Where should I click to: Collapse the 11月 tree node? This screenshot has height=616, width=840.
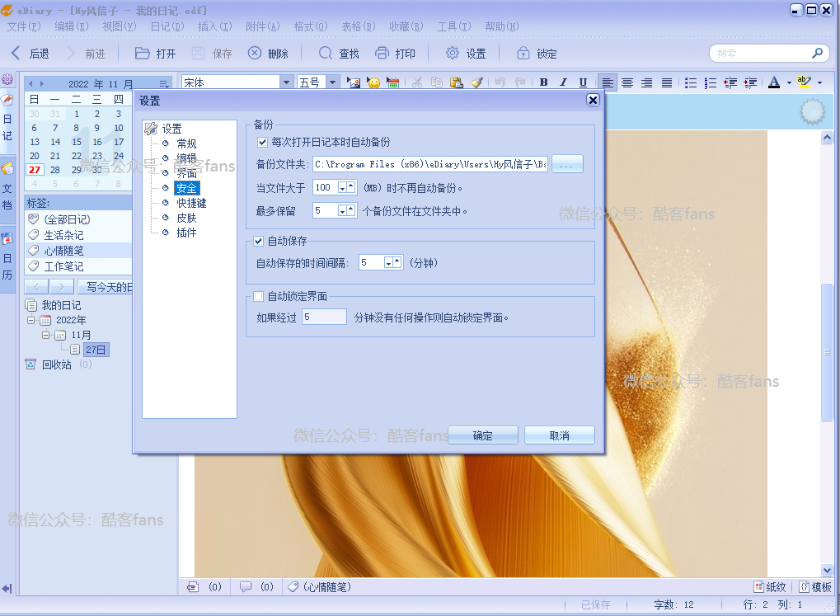(45, 335)
